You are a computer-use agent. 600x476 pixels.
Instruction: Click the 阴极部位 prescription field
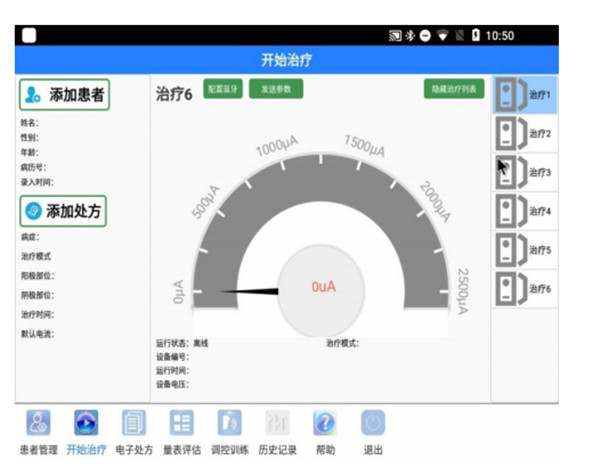[x=37, y=295]
